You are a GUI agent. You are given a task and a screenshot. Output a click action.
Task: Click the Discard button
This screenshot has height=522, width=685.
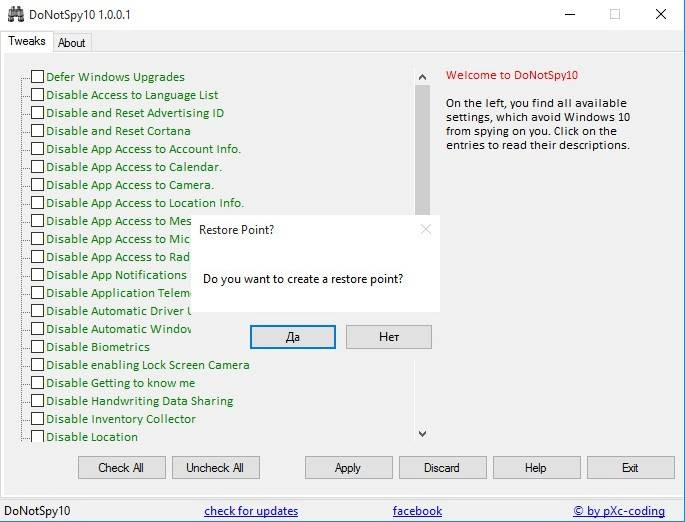[442, 467]
